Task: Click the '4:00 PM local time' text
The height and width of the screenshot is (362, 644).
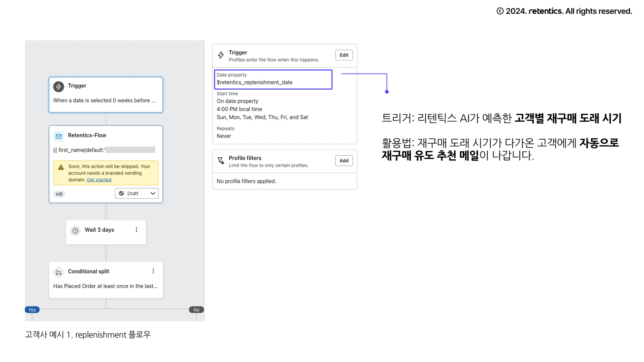Action: pos(239,109)
